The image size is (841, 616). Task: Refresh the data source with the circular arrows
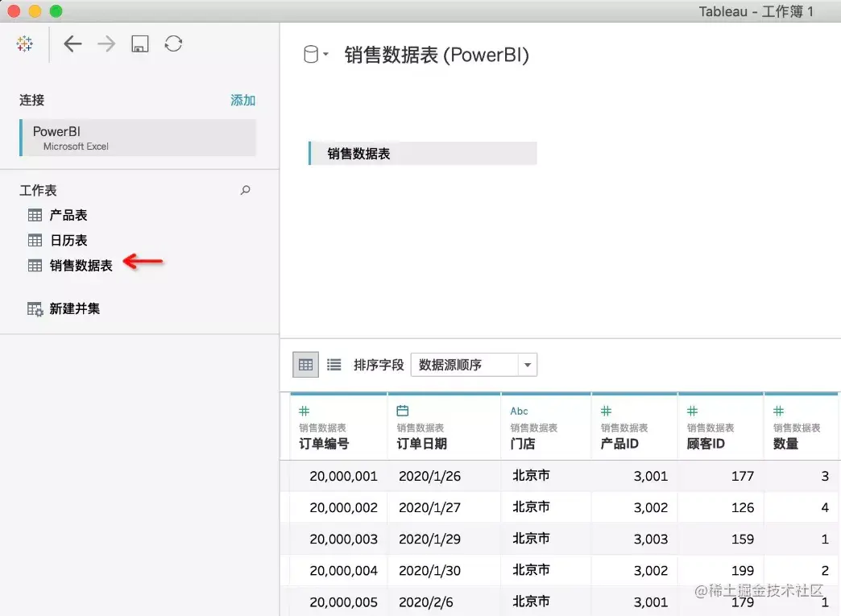tap(173, 43)
